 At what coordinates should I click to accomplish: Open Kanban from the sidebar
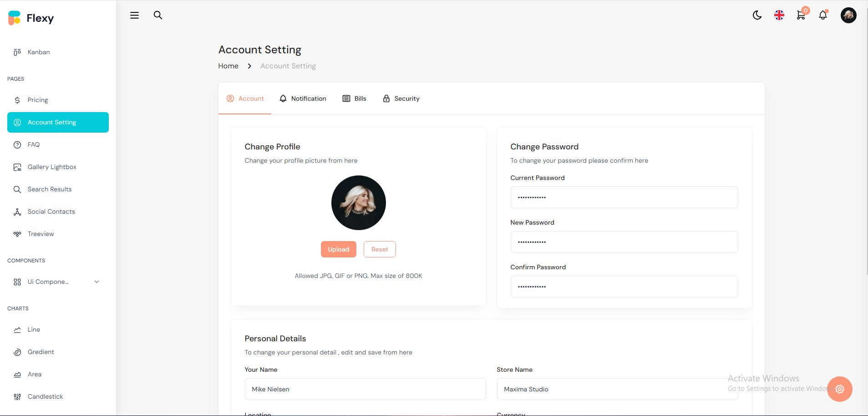pos(39,52)
